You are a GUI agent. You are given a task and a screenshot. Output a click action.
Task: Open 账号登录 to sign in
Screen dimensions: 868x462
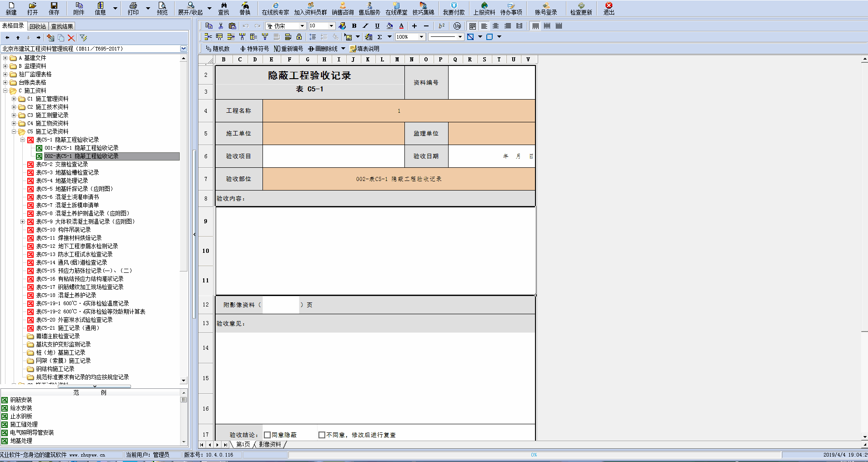(546, 8)
